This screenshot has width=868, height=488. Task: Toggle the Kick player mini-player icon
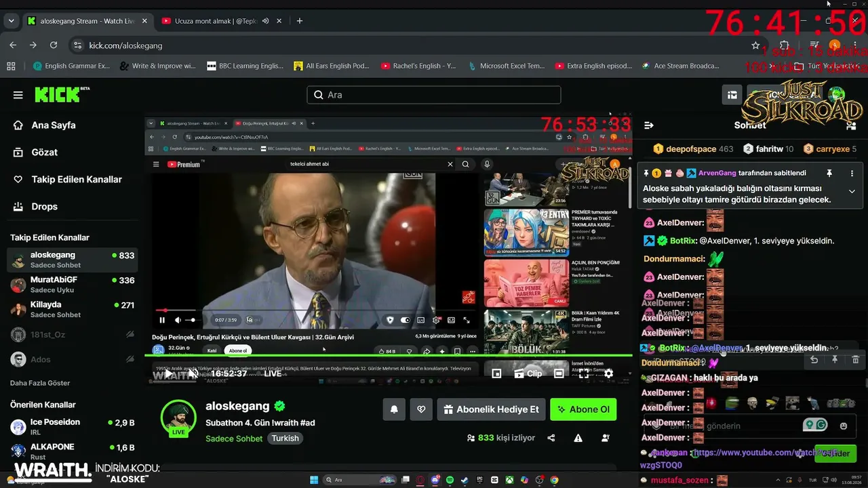coord(496,373)
